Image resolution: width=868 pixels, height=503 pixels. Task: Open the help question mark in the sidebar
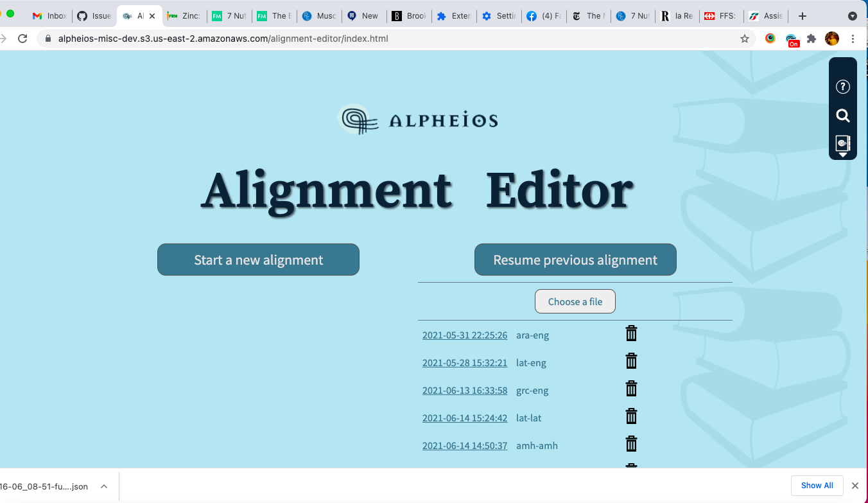click(842, 86)
